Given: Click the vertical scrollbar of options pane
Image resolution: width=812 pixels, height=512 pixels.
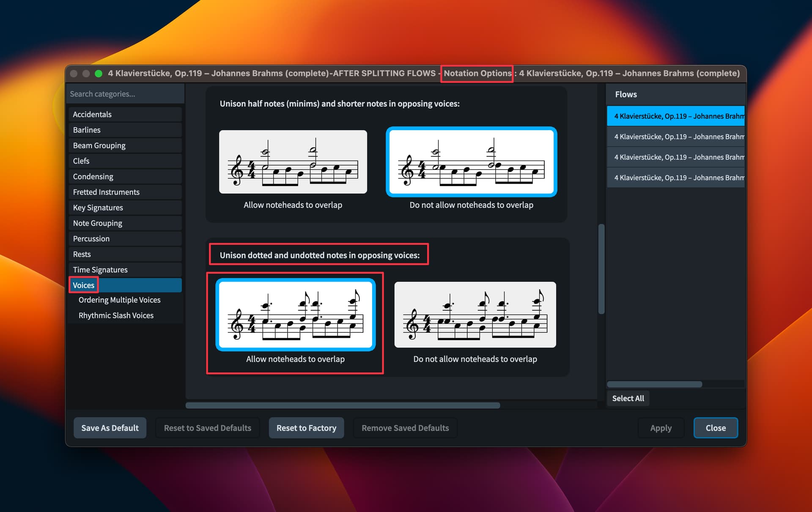Looking at the screenshot, I should (601, 269).
